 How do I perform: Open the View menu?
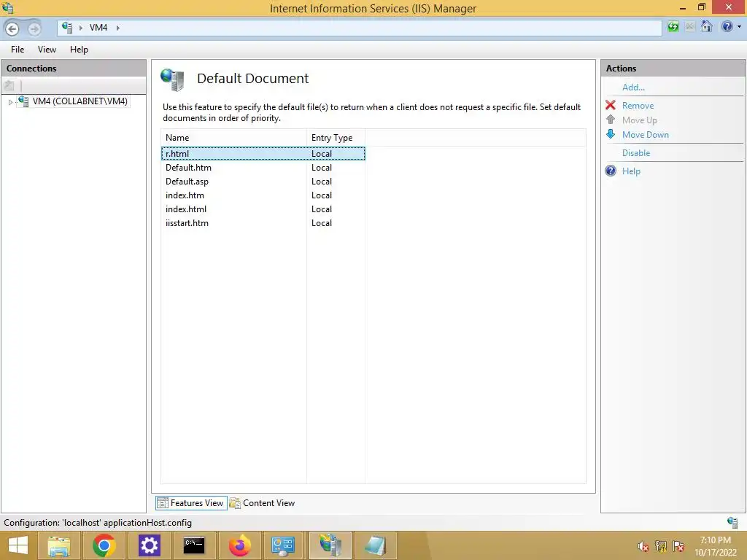click(x=47, y=50)
